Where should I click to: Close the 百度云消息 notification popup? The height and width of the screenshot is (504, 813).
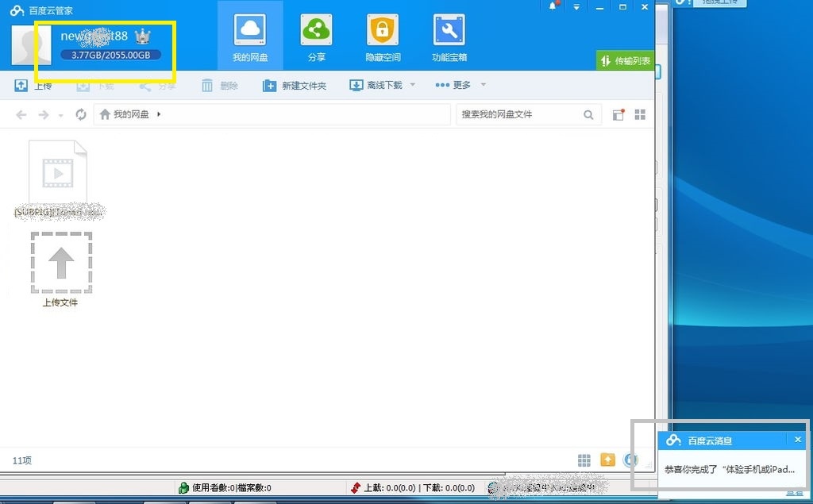click(798, 440)
